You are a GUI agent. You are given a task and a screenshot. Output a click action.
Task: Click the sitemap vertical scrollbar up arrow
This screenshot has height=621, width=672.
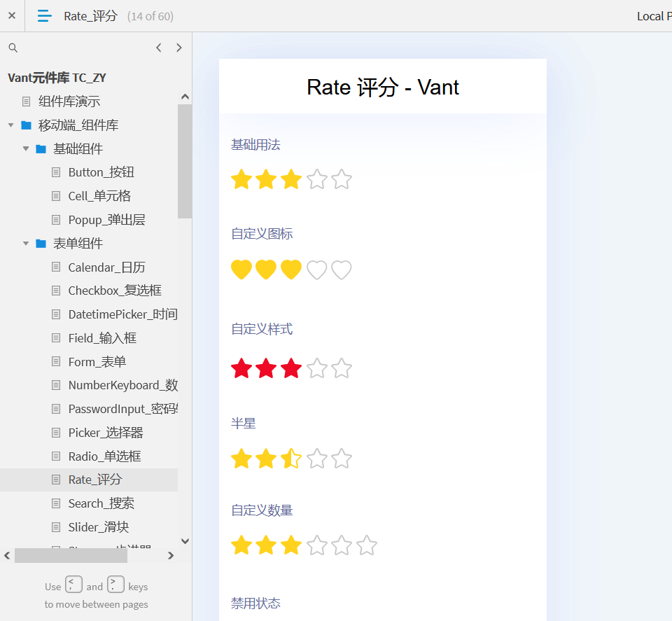pyautogui.click(x=185, y=97)
